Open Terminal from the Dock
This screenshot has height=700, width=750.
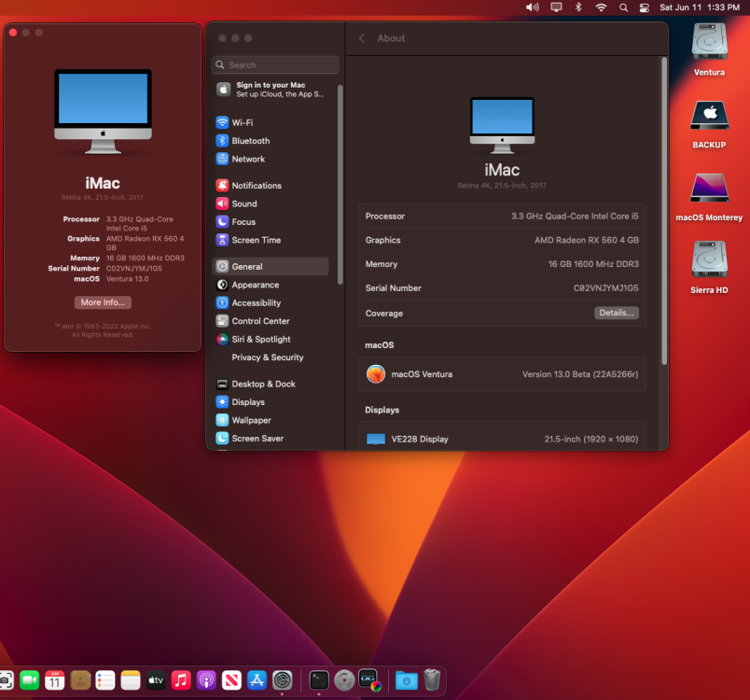319,679
